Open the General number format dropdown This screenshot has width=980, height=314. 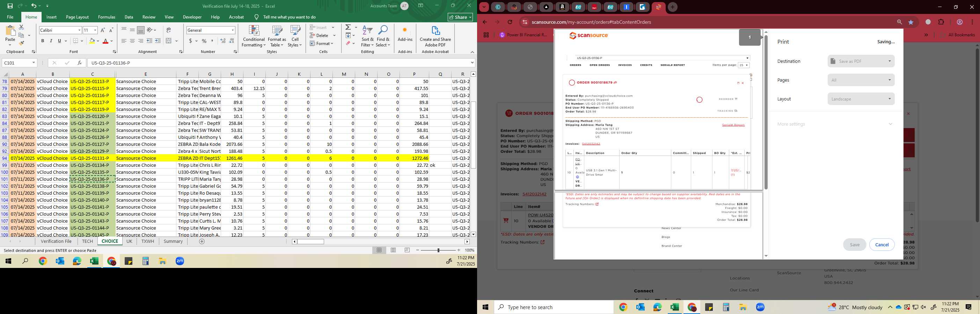pyautogui.click(x=233, y=30)
